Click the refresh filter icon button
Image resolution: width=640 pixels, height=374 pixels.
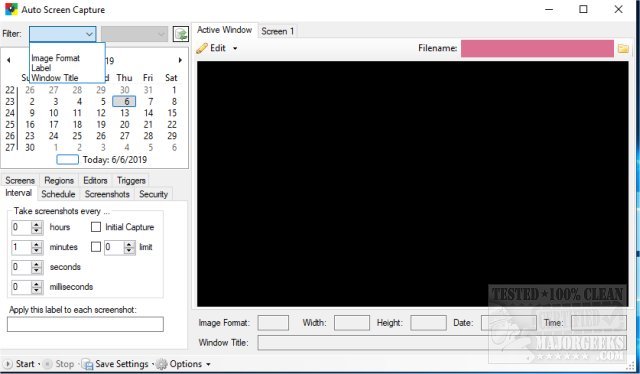coord(180,34)
